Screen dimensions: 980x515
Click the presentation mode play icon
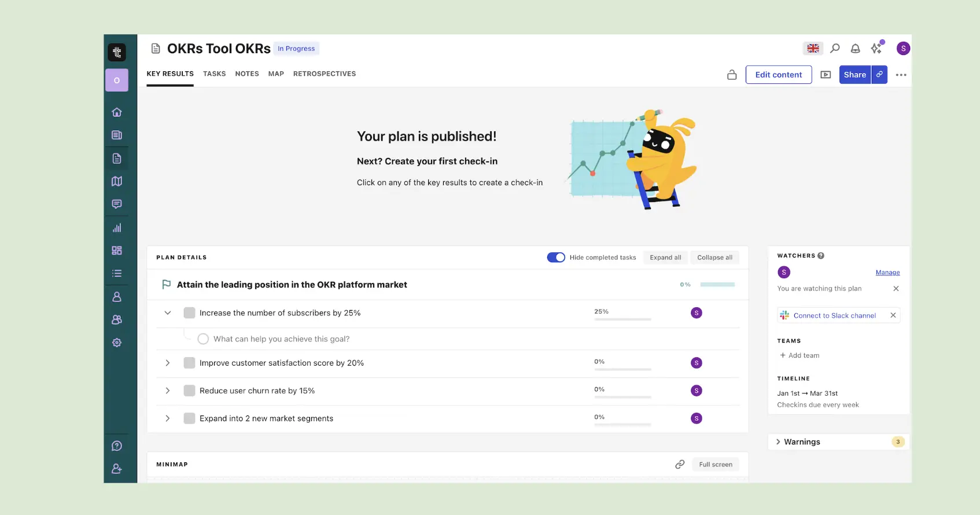[x=826, y=75]
